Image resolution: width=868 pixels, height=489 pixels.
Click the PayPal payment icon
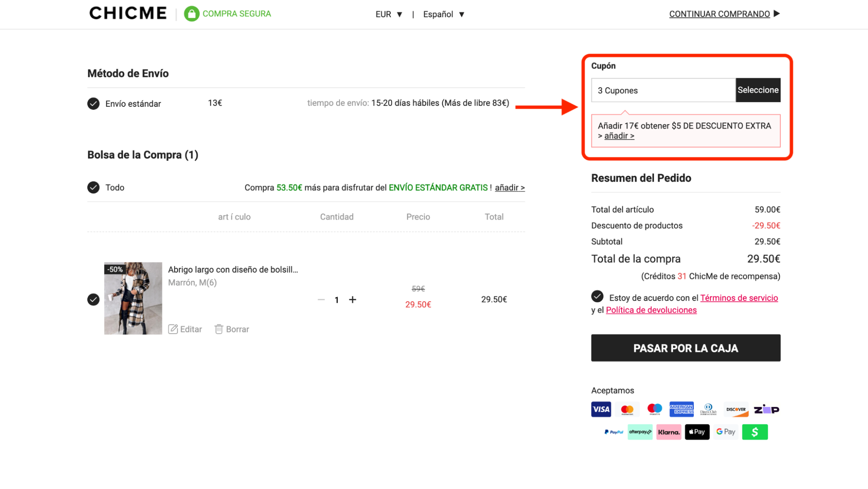pos(614,432)
